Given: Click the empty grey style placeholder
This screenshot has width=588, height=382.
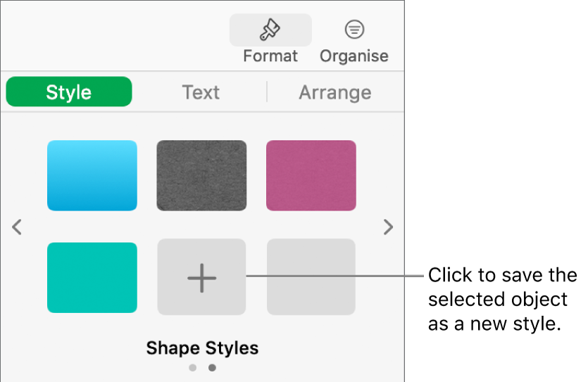Looking at the screenshot, I should click(311, 277).
